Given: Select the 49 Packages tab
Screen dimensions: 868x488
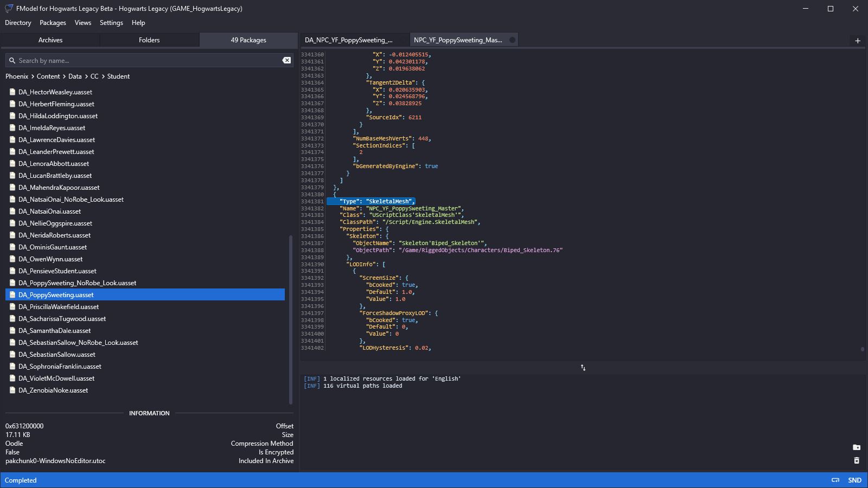Looking at the screenshot, I should pos(248,40).
